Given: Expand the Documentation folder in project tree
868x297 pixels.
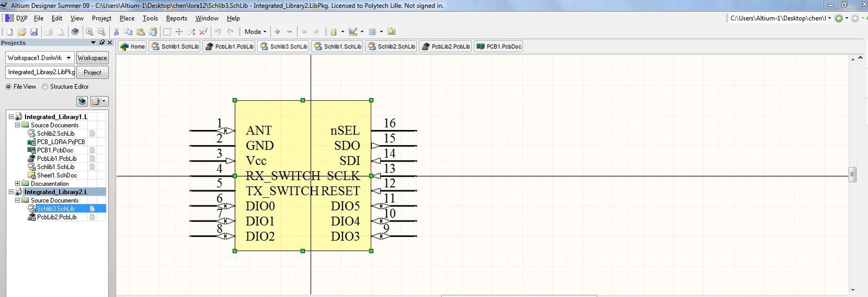Looking at the screenshot, I should click(17, 184).
